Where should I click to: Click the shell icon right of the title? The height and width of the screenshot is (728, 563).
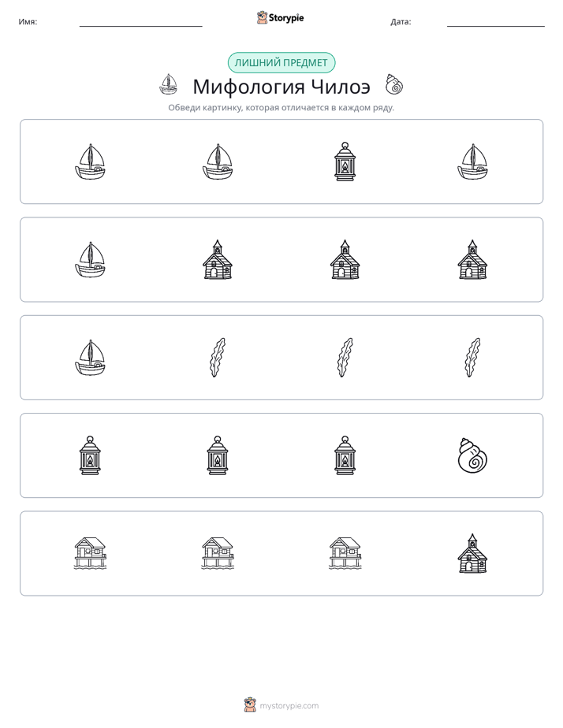pos(394,84)
